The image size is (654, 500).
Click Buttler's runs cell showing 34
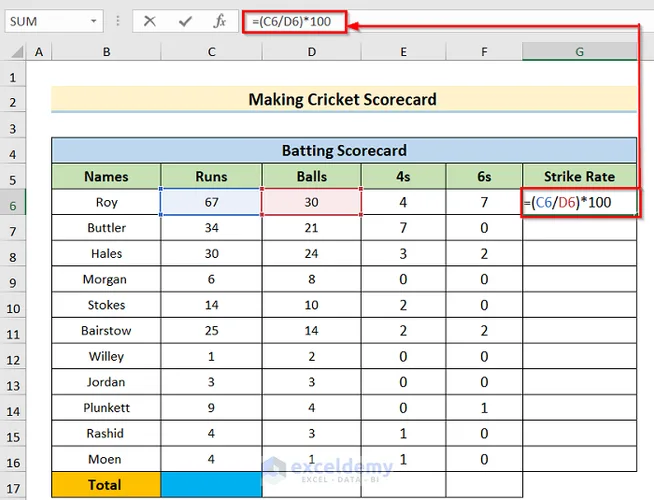coord(211,228)
